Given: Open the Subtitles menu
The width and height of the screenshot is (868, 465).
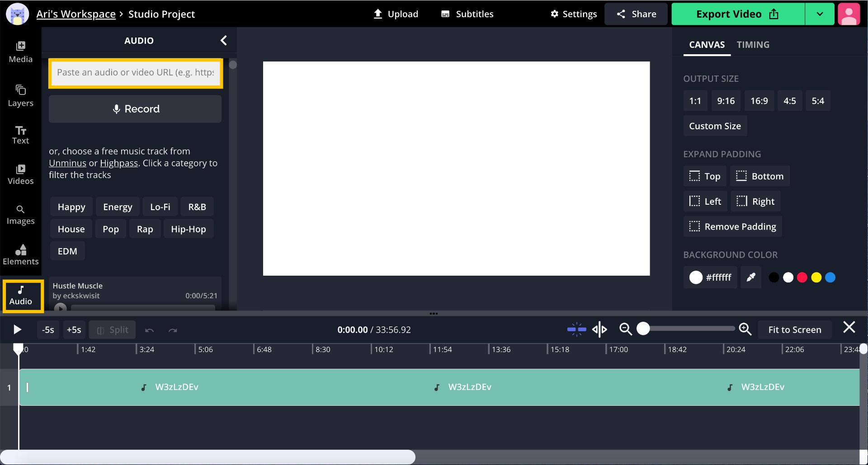Looking at the screenshot, I should [x=467, y=14].
